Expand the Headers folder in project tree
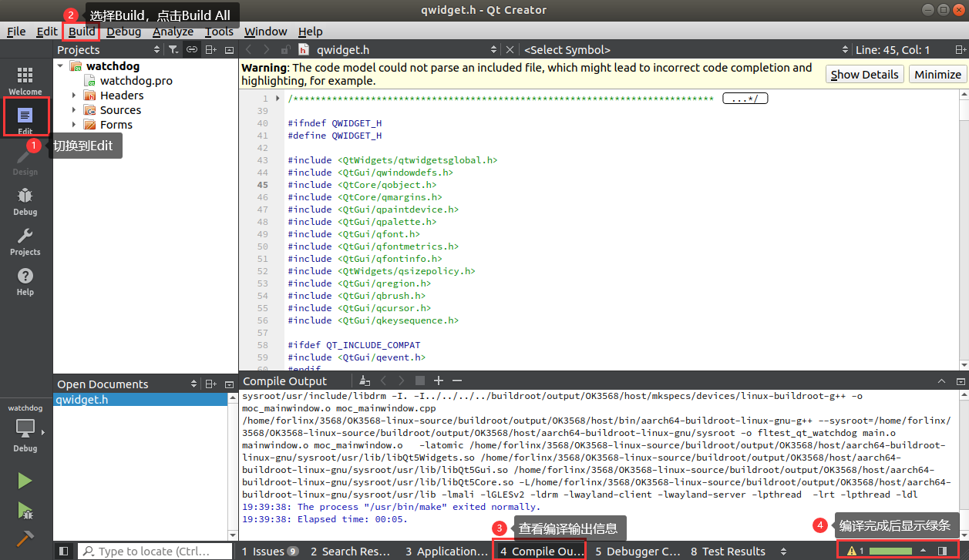The height and width of the screenshot is (560, 969). tap(74, 96)
